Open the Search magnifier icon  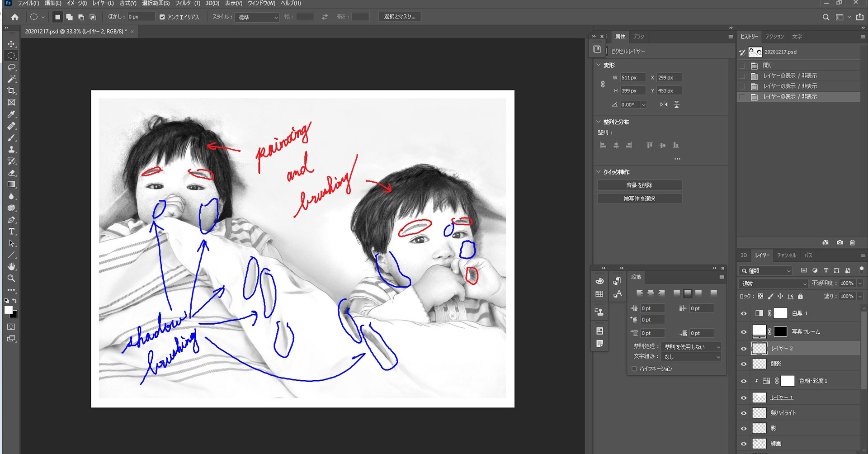coord(826,17)
